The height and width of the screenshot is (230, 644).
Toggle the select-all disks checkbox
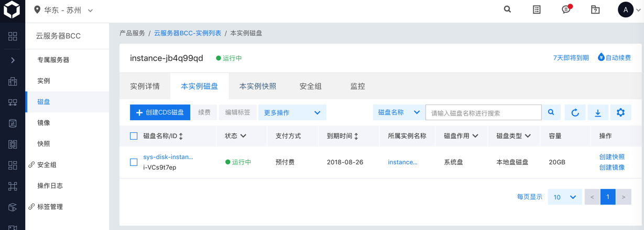(x=134, y=136)
